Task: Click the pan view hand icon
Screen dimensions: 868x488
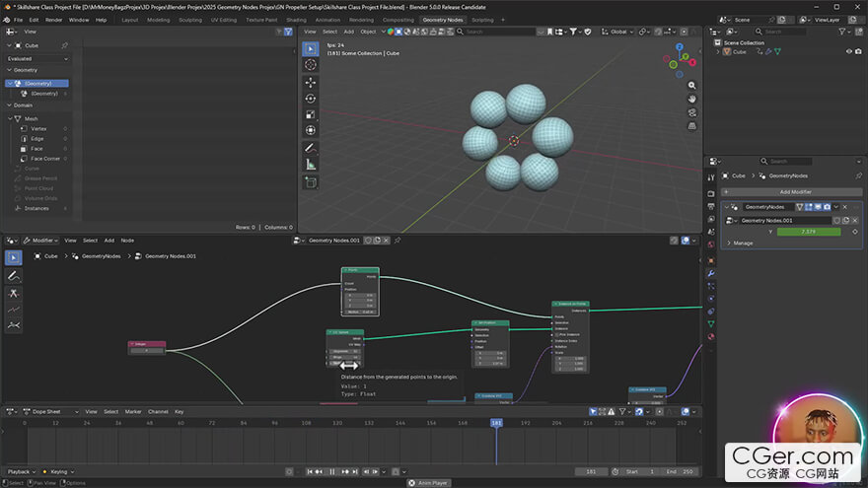Action: (691, 98)
